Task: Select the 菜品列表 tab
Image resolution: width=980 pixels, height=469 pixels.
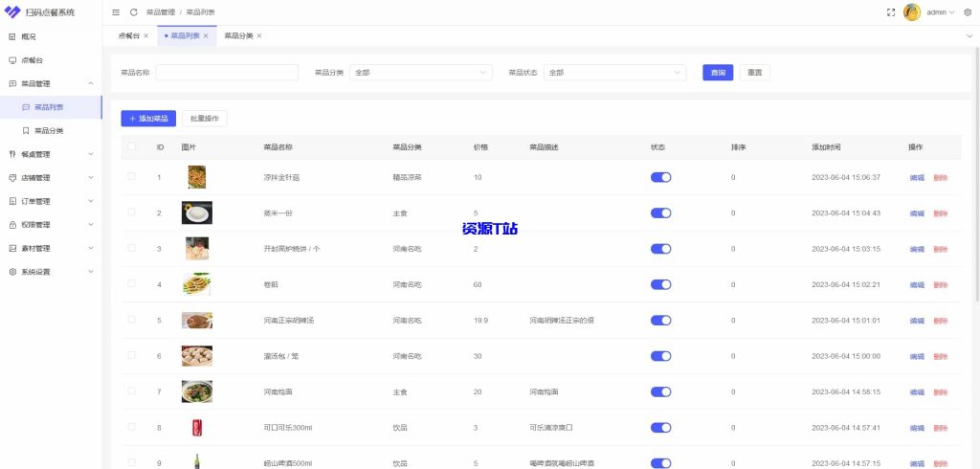Action: [185, 35]
